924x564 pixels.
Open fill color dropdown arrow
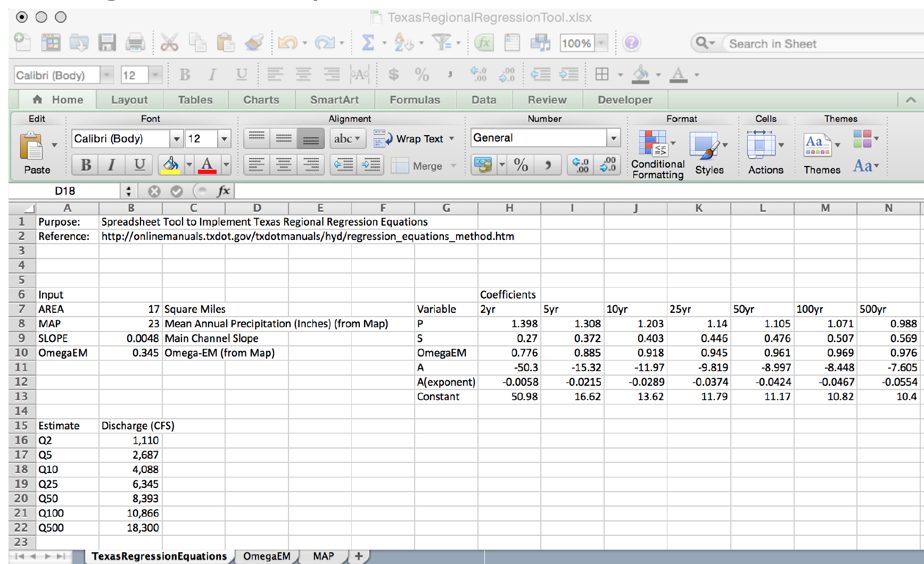coord(189,165)
